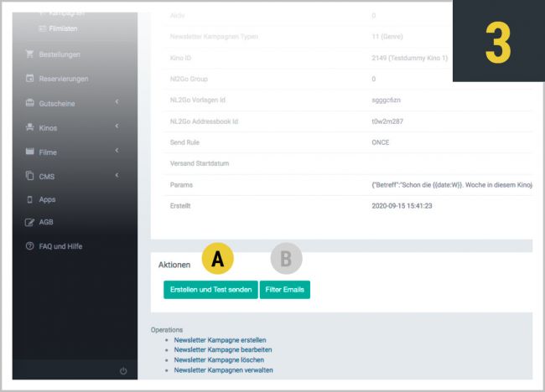Click the Apps phone icon
The image size is (545, 392).
(x=30, y=199)
